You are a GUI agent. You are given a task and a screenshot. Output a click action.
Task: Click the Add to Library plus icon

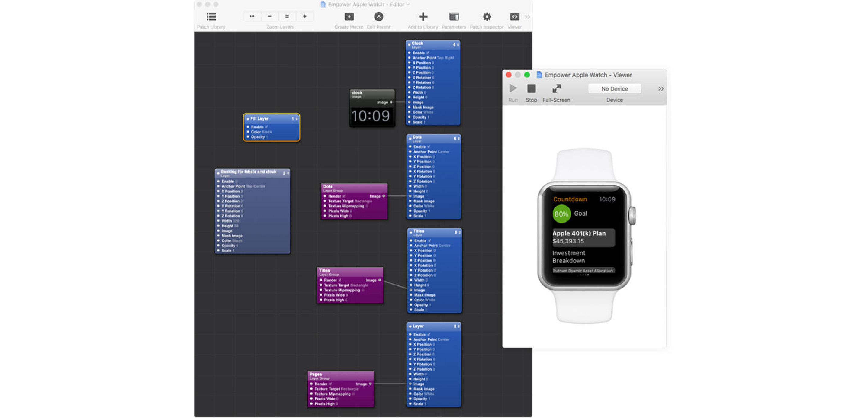tap(423, 17)
